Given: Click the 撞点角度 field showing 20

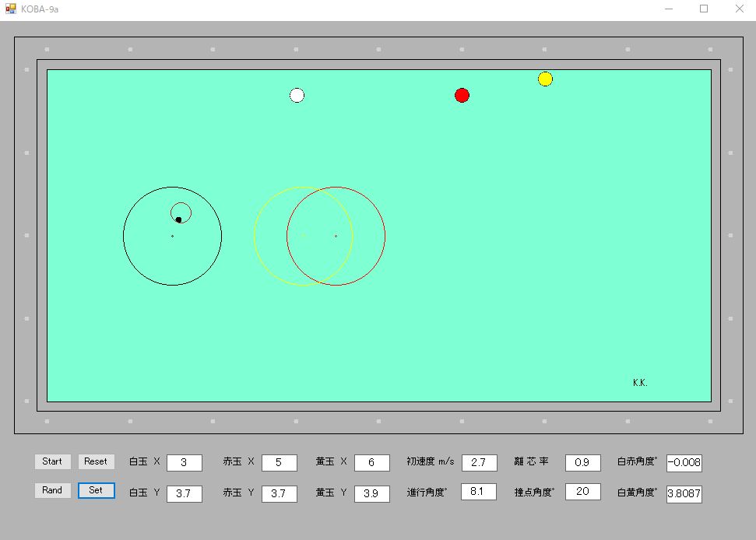Looking at the screenshot, I should tap(583, 491).
